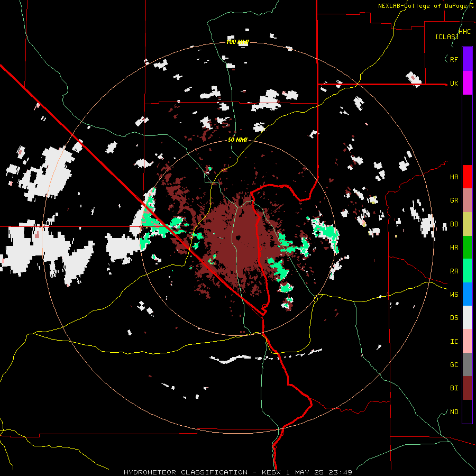Click the HA legend label
This screenshot has width=476, height=476.
pyautogui.click(x=454, y=177)
